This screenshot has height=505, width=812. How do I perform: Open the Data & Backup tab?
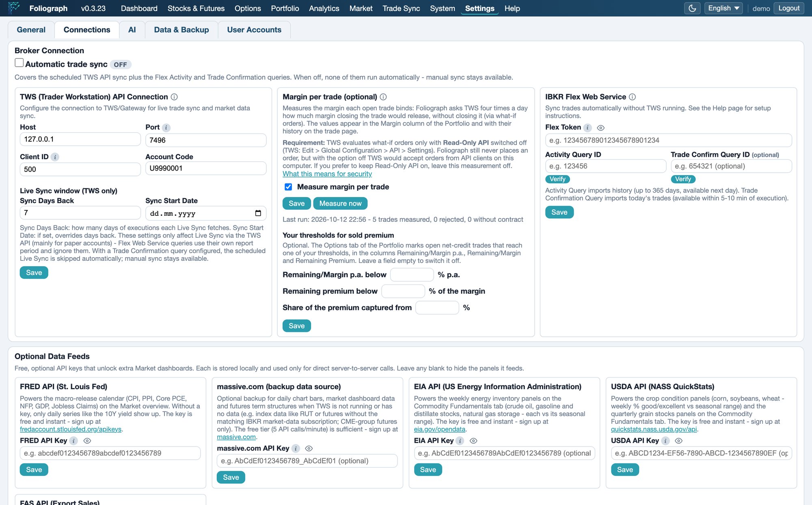coord(181,30)
